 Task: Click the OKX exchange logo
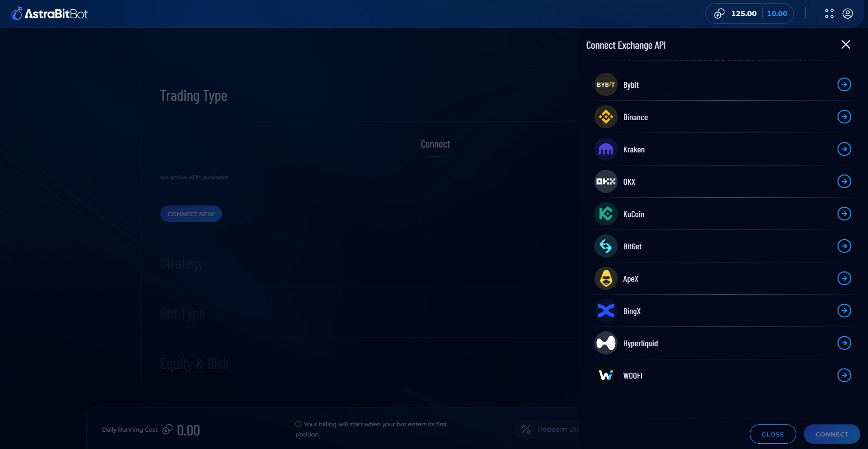606,181
